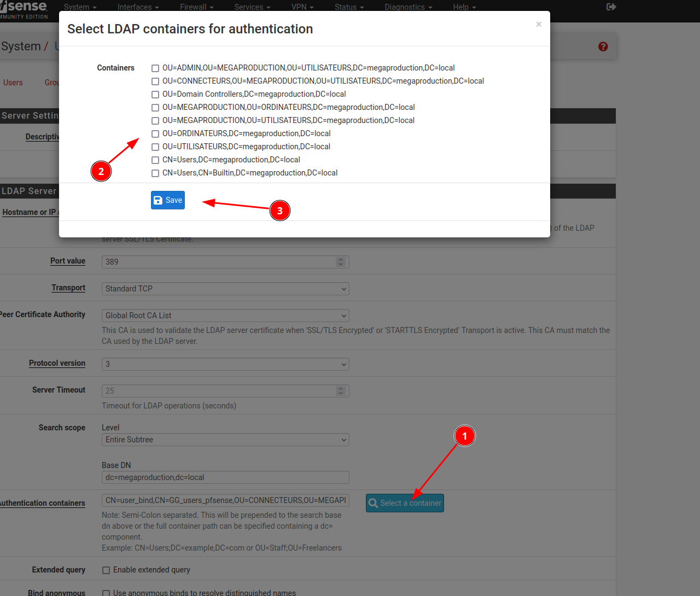The height and width of the screenshot is (596, 700).
Task: Toggle Enable extended query checkbox
Action: [106, 570]
